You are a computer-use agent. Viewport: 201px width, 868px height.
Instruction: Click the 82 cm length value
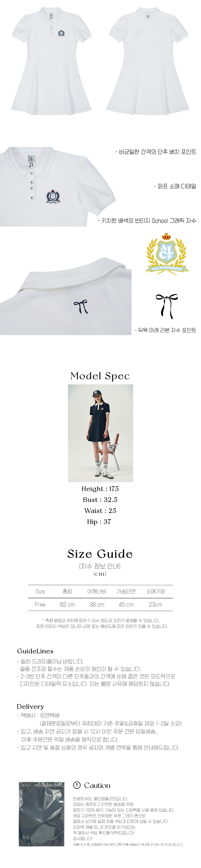tap(67, 604)
